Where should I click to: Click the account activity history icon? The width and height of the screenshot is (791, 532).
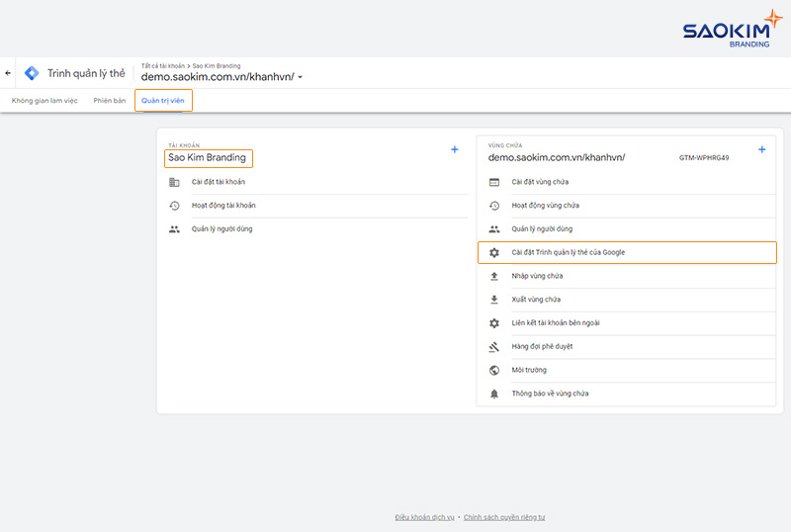coord(174,206)
